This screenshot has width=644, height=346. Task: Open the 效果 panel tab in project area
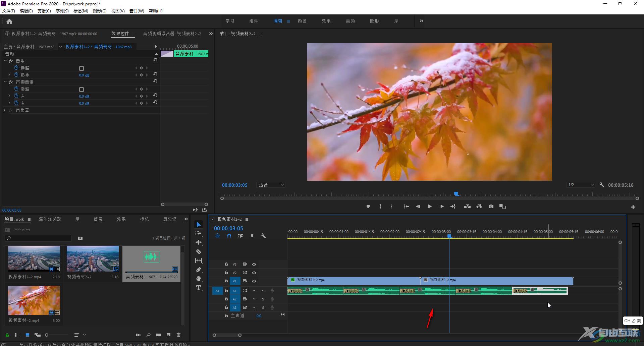tap(121, 219)
